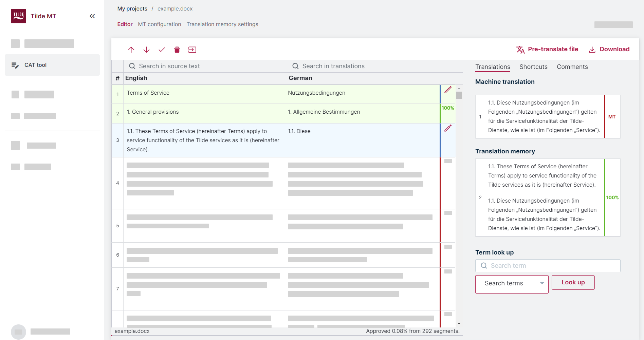644x340 pixels.
Task: Switch to the Editor tab
Action: 125,24
